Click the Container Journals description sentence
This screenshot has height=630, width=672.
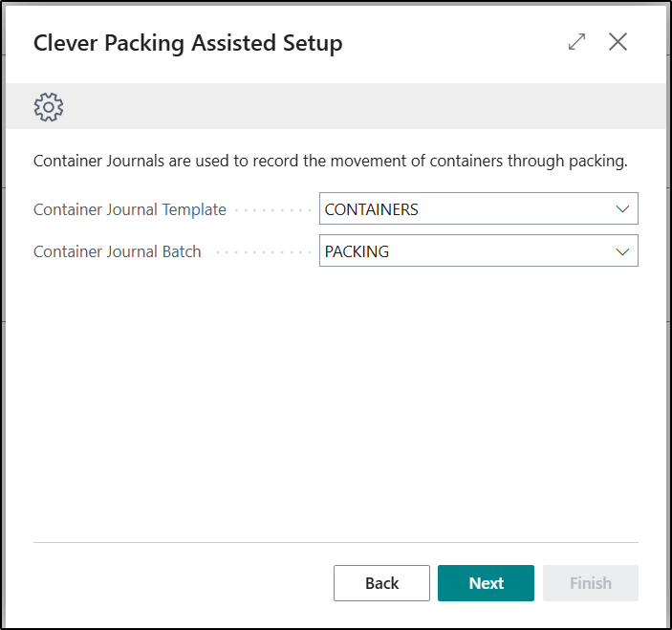(x=330, y=161)
